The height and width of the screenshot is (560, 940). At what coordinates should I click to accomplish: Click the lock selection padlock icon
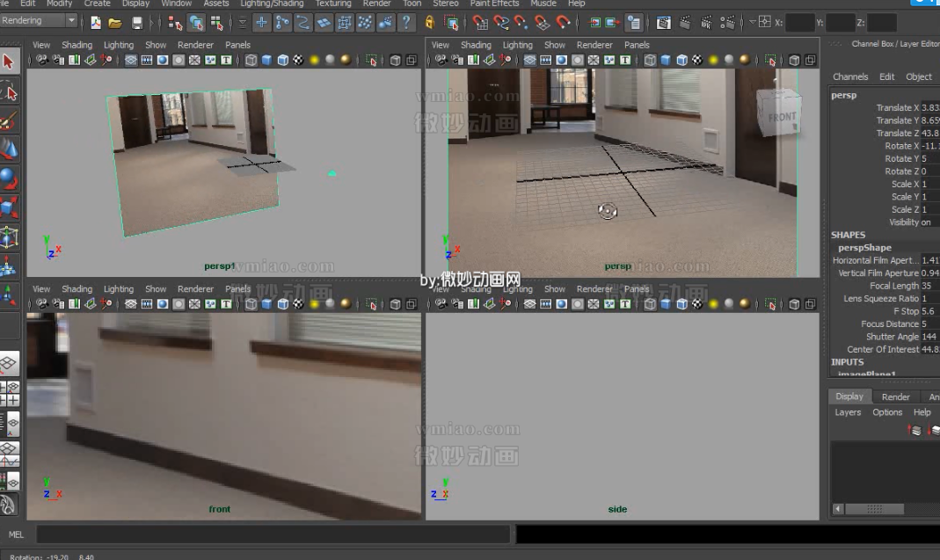click(x=430, y=23)
